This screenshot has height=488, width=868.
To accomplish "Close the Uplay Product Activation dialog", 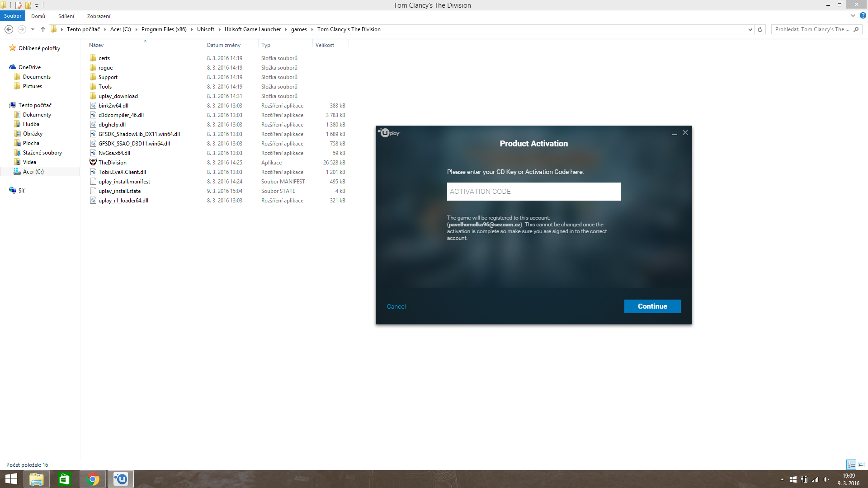I will coord(685,132).
